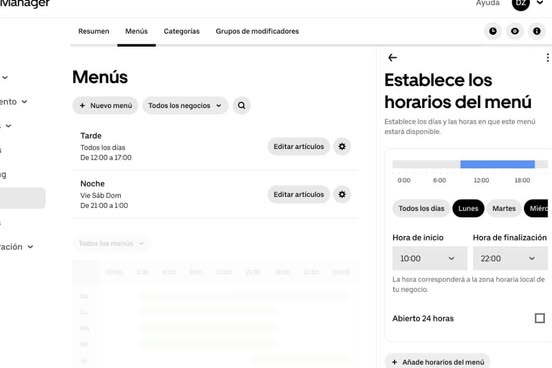Viewport: 552px width, 368px height.
Task: Click Añade horarios del menú button
Action: 438,362
